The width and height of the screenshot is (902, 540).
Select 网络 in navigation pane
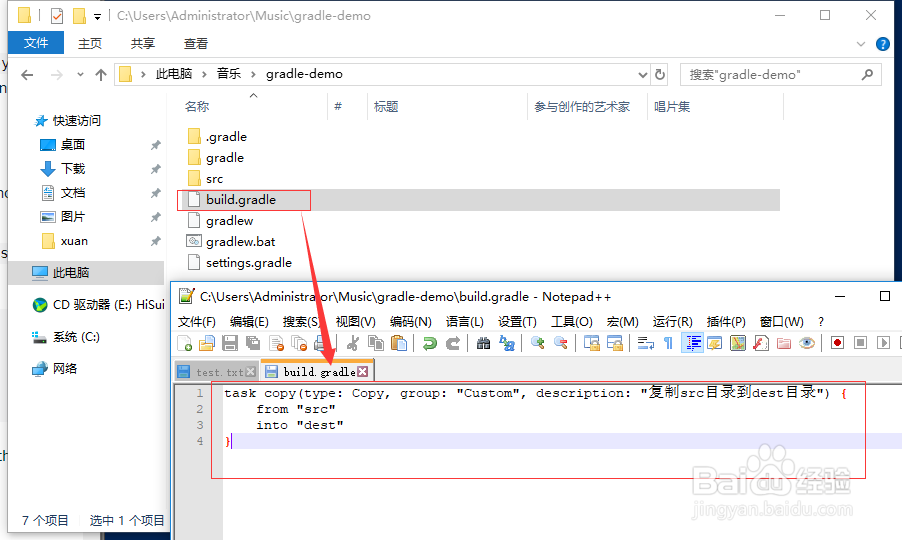pyautogui.click(x=55, y=369)
